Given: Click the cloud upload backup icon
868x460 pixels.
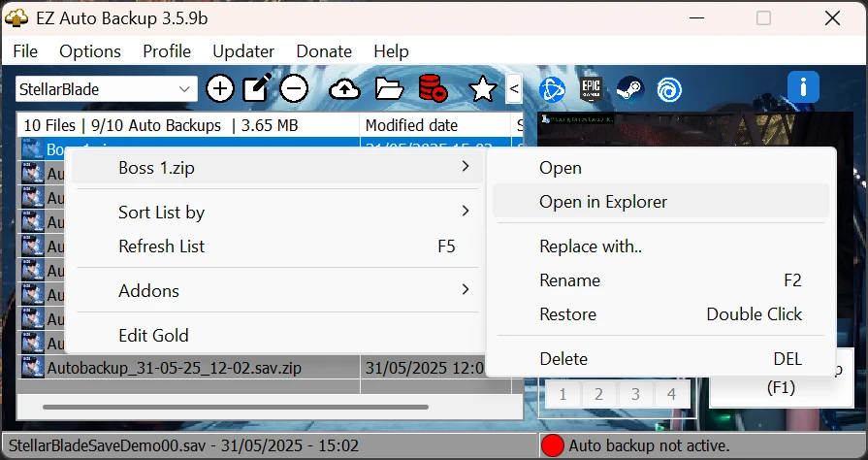Looking at the screenshot, I should coord(344,89).
